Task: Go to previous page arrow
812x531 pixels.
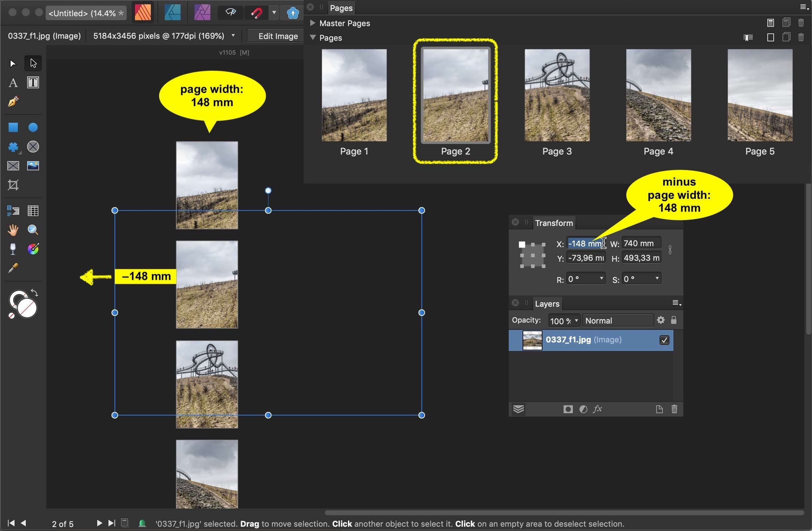Action: pyautogui.click(x=23, y=523)
